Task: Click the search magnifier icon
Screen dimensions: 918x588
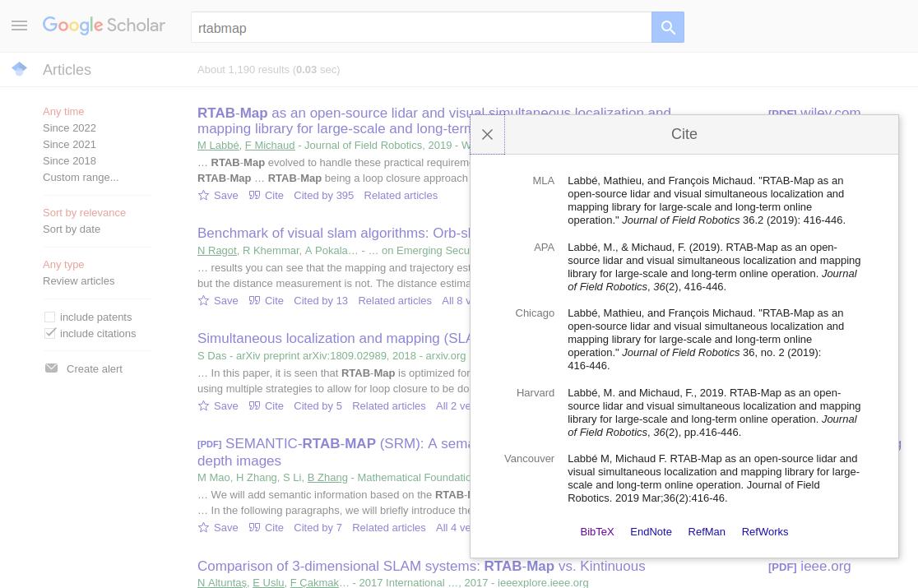Action: (668, 27)
